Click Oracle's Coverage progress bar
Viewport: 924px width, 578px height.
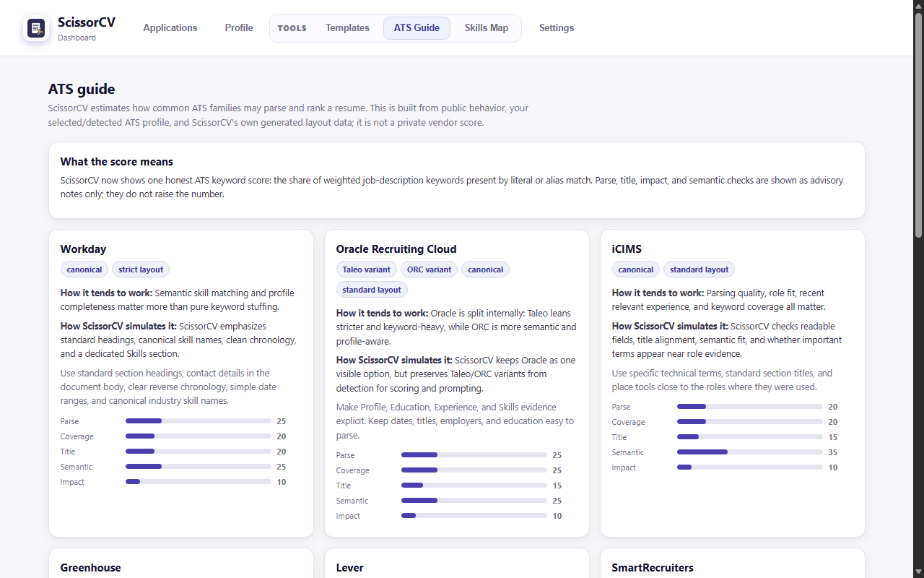click(x=474, y=470)
